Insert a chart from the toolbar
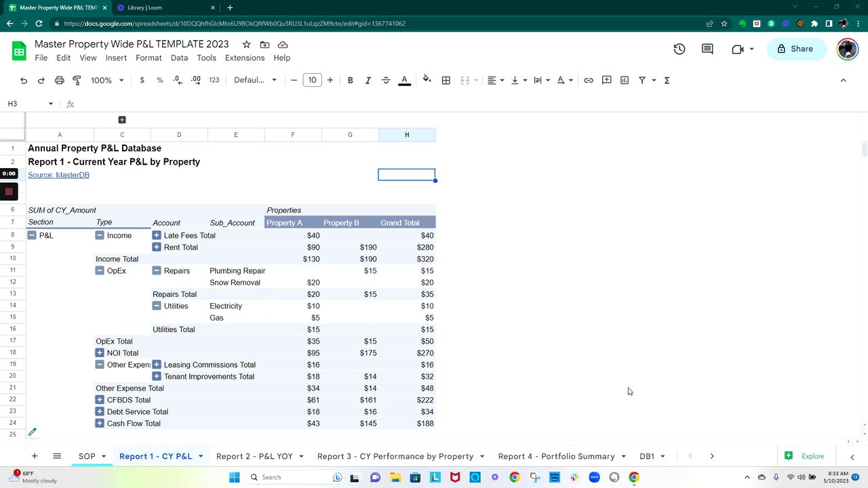This screenshot has width=868, height=488. tap(625, 80)
